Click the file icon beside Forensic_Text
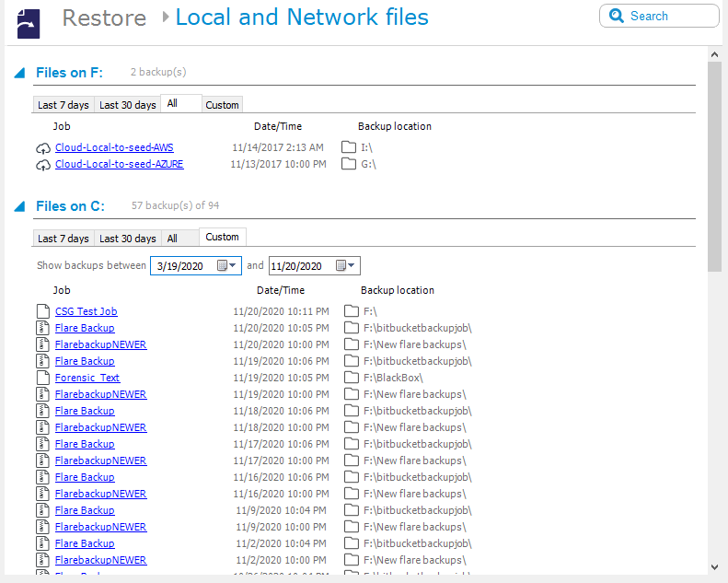The width and height of the screenshot is (728, 583). click(x=42, y=378)
